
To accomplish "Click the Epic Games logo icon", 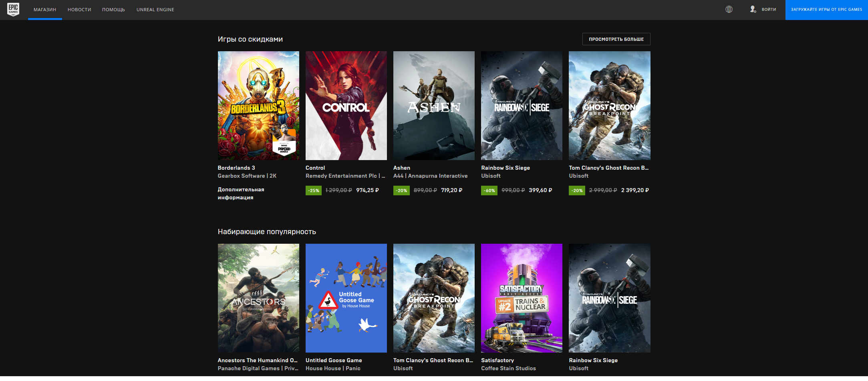I will (x=13, y=10).
